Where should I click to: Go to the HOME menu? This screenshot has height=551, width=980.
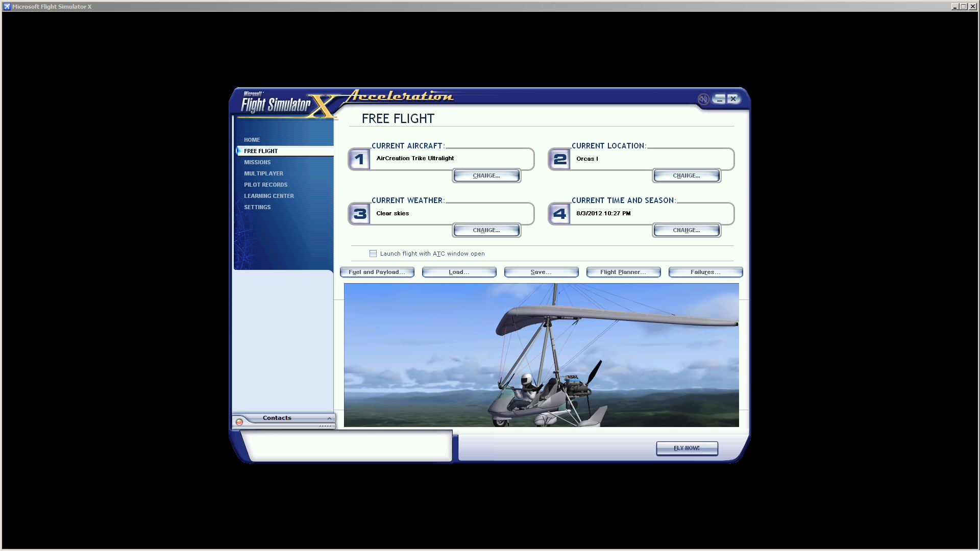pyautogui.click(x=252, y=140)
